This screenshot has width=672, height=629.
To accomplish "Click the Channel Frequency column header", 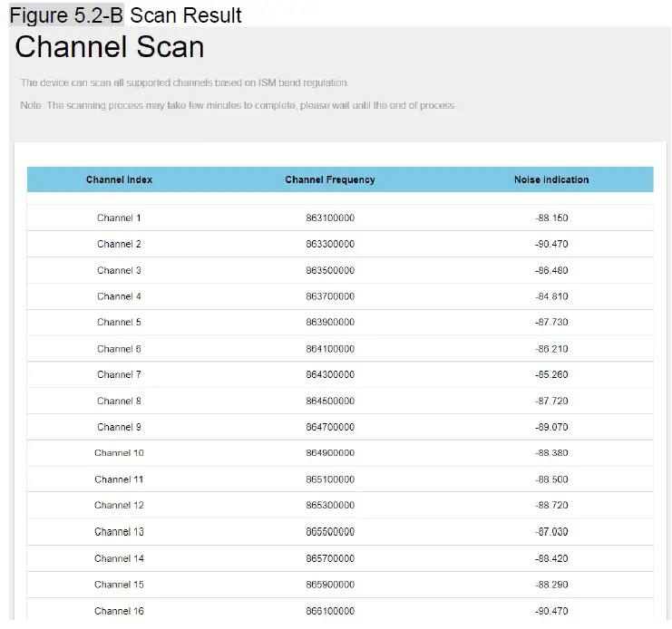I will [x=330, y=179].
